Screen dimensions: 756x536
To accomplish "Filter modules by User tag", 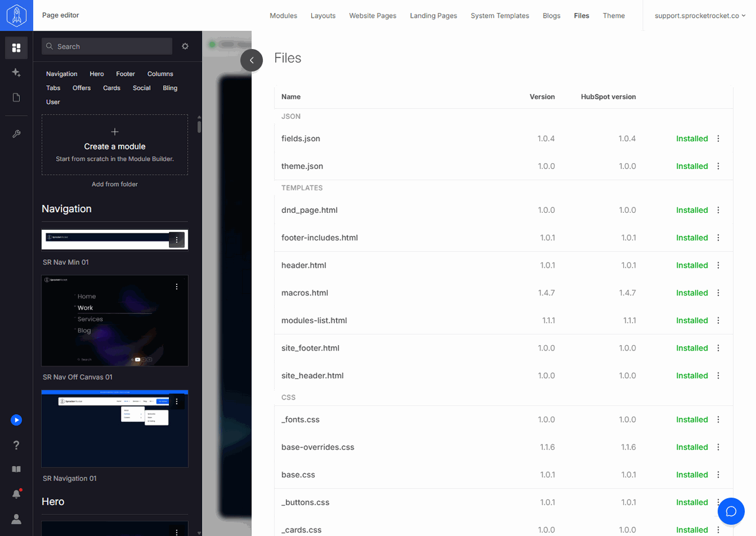I will [53, 102].
